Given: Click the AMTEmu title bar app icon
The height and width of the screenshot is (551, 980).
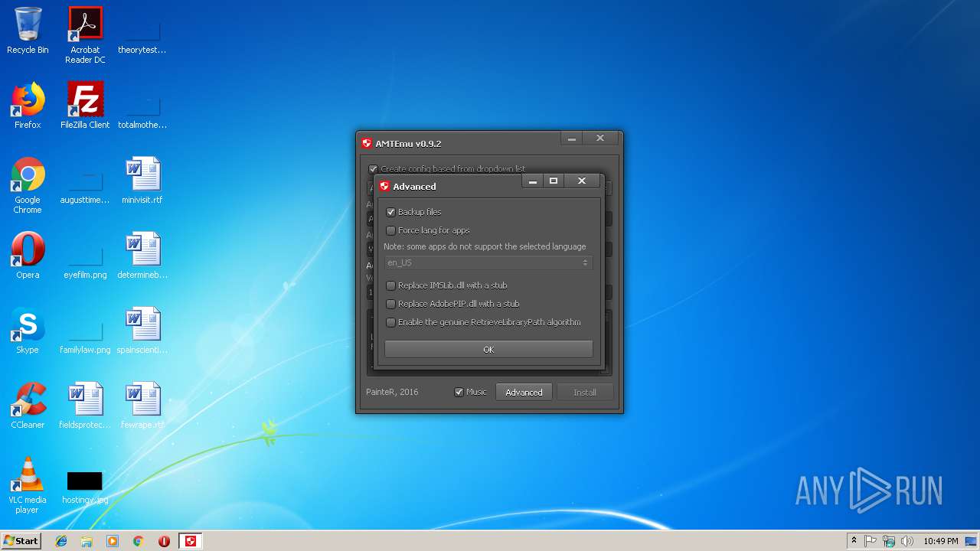Looking at the screenshot, I should [x=367, y=143].
